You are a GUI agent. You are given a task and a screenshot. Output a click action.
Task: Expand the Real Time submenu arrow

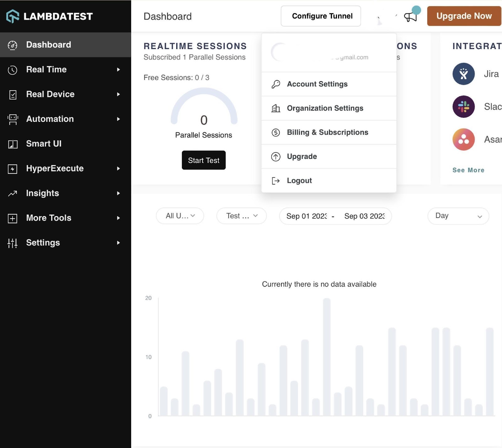(x=118, y=70)
